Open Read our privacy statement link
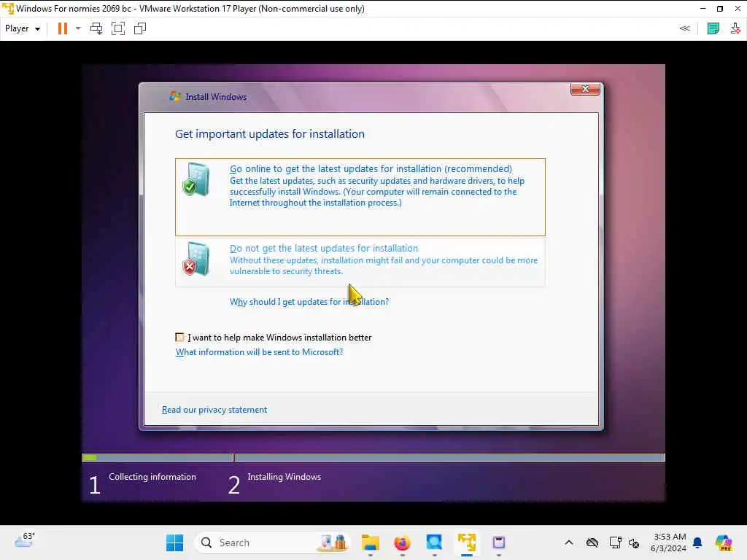The height and width of the screenshot is (560, 747). pyautogui.click(x=214, y=410)
